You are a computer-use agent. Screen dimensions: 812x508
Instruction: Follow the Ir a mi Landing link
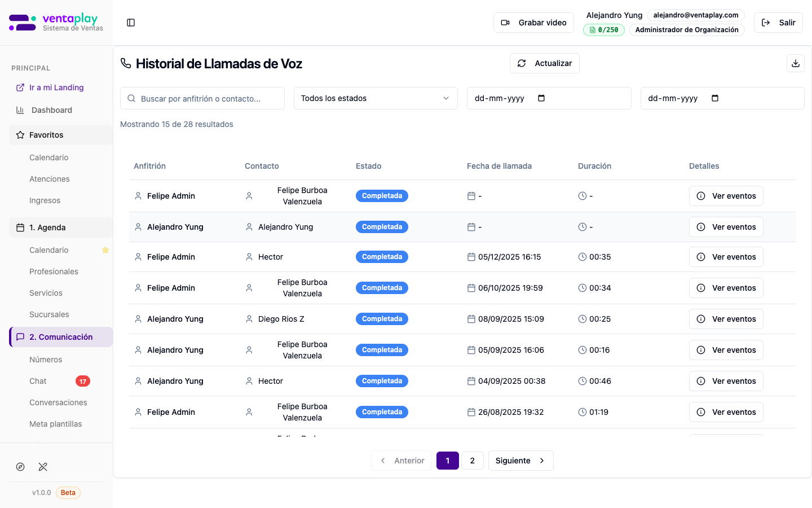pyautogui.click(x=56, y=87)
